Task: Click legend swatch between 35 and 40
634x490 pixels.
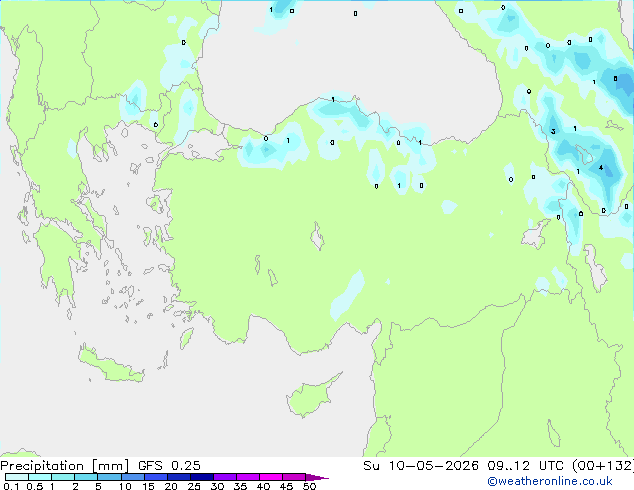Action: point(248,477)
